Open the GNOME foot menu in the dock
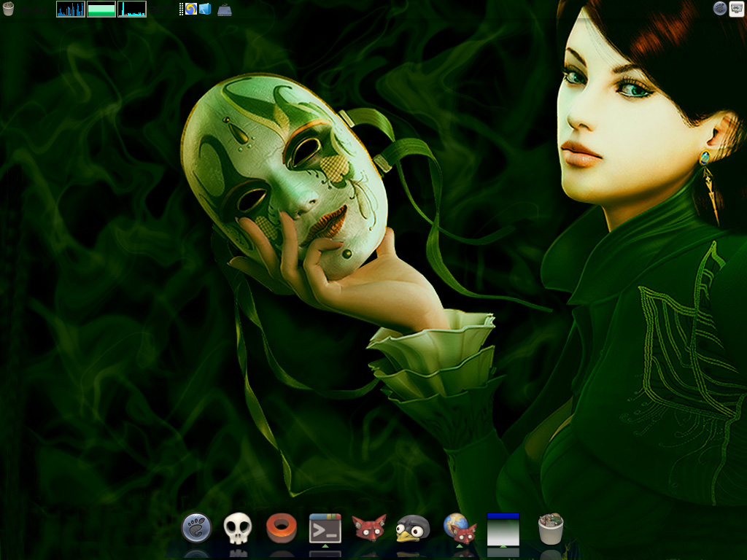 (x=196, y=528)
